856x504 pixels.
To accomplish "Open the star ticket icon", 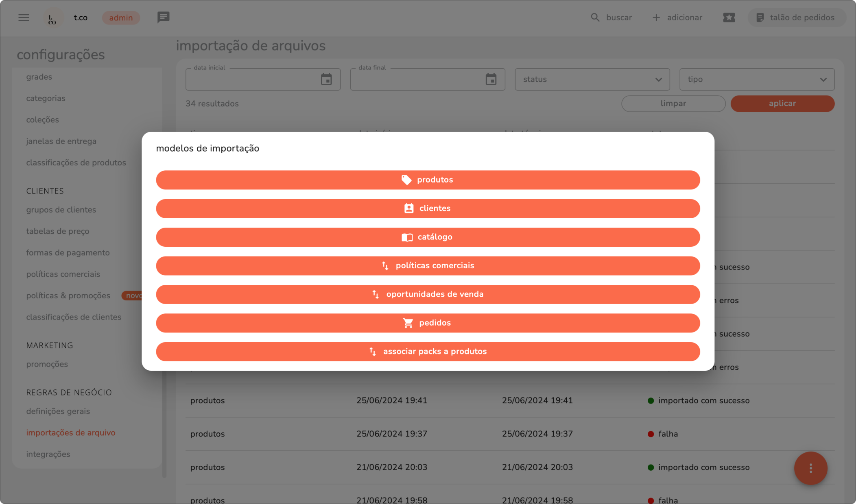I will [x=729, y=17].
